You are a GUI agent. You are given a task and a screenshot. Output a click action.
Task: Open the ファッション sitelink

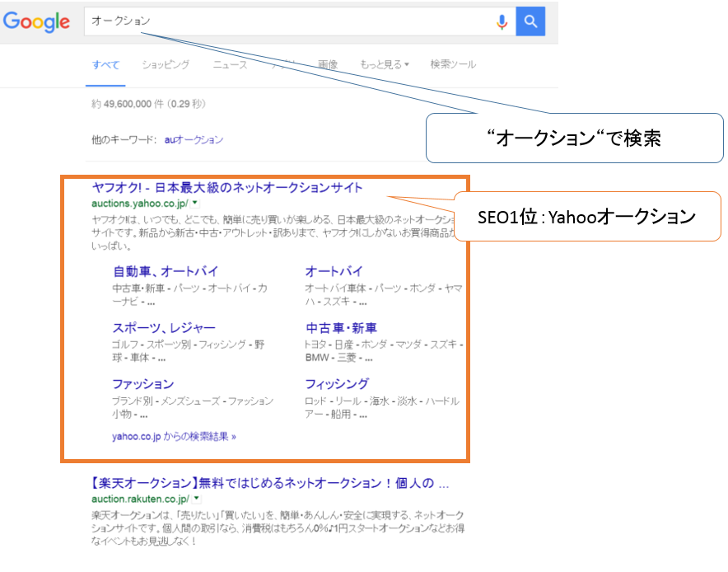click(143, 384)
